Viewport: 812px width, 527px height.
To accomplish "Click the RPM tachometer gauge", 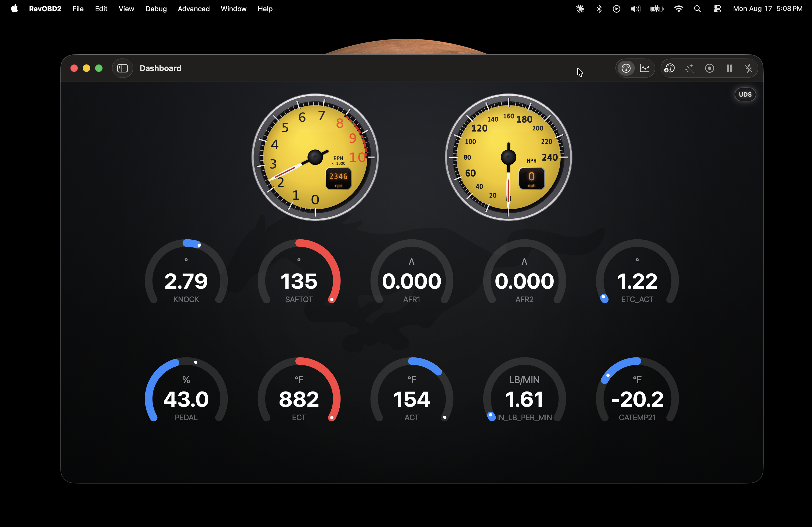I will 315,157.
